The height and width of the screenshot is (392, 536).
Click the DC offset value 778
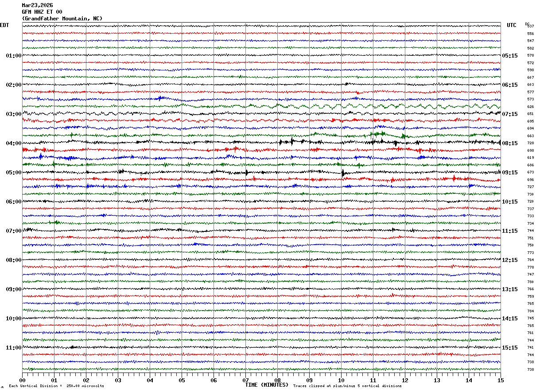(530, 267)
